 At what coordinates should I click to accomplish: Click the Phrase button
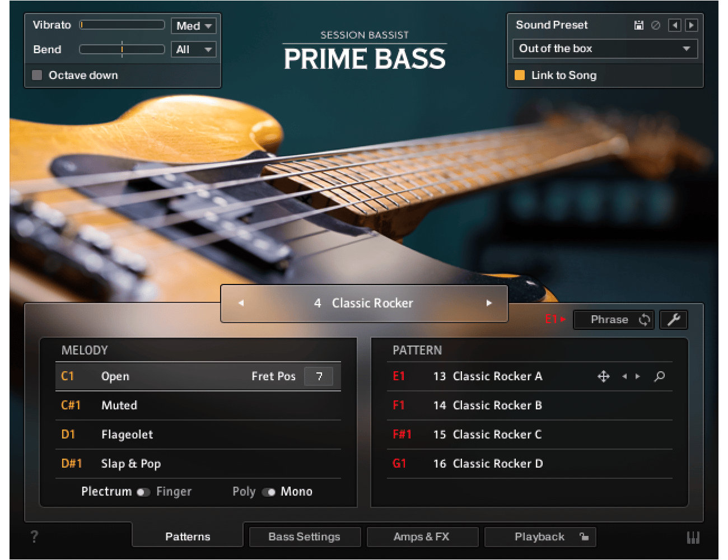(613, 320)
